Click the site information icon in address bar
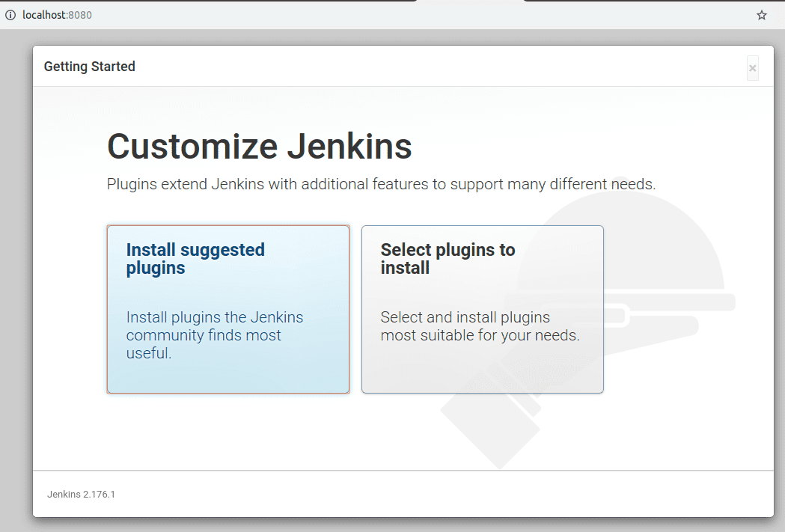785x532 pixels. (x=10, y=15)
